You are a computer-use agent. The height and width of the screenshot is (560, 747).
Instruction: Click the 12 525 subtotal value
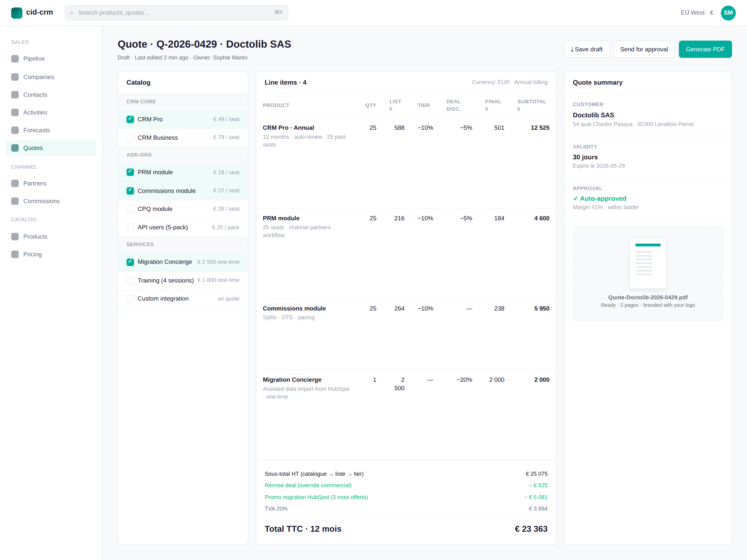pos(540,128)
